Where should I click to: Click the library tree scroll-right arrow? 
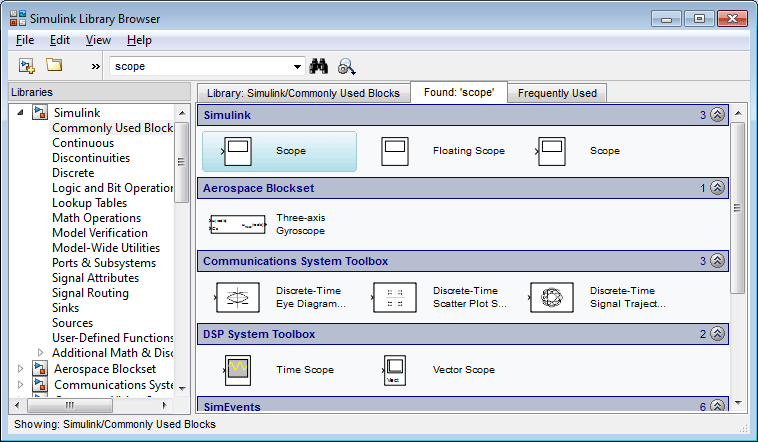[164, 405]
